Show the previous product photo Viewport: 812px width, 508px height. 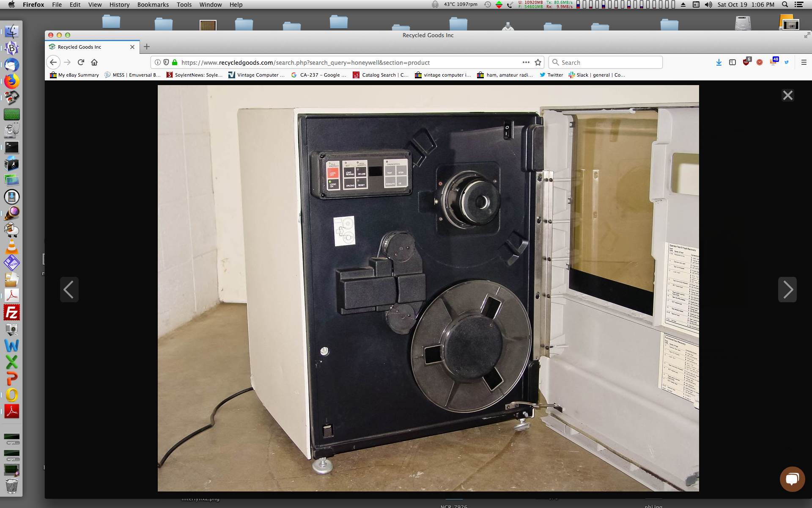69,290
